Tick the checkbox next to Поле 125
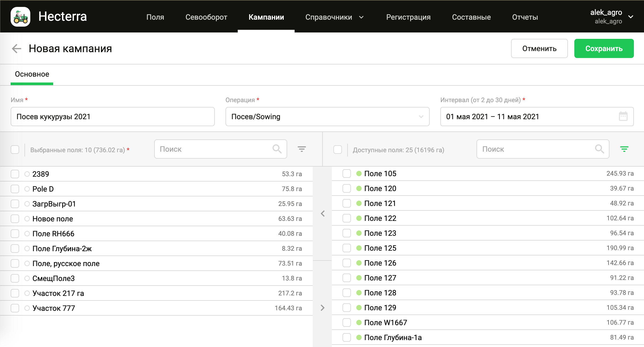Image resolution: width=644 pixels, height=347 pixels. [x=347, y=248]
